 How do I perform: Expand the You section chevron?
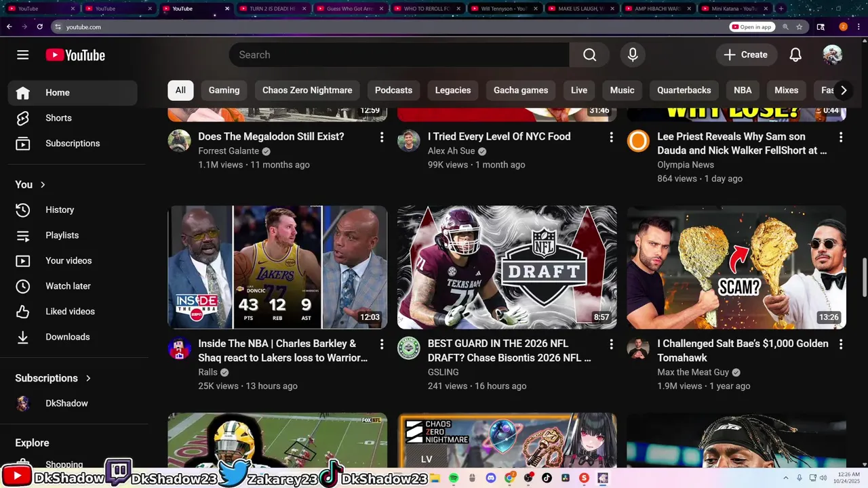(x=43, y=184)
